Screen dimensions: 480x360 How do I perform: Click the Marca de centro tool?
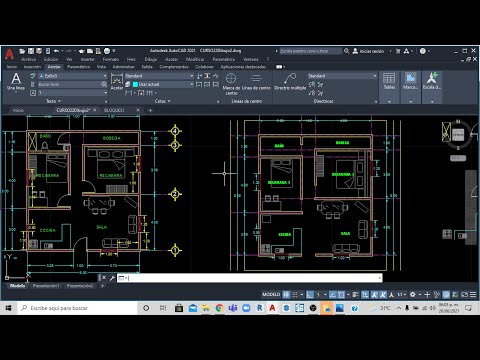coord(231,84)
